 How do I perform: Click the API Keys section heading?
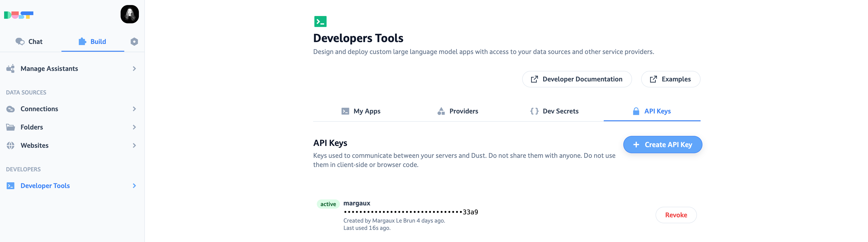[x=330, y=143]
